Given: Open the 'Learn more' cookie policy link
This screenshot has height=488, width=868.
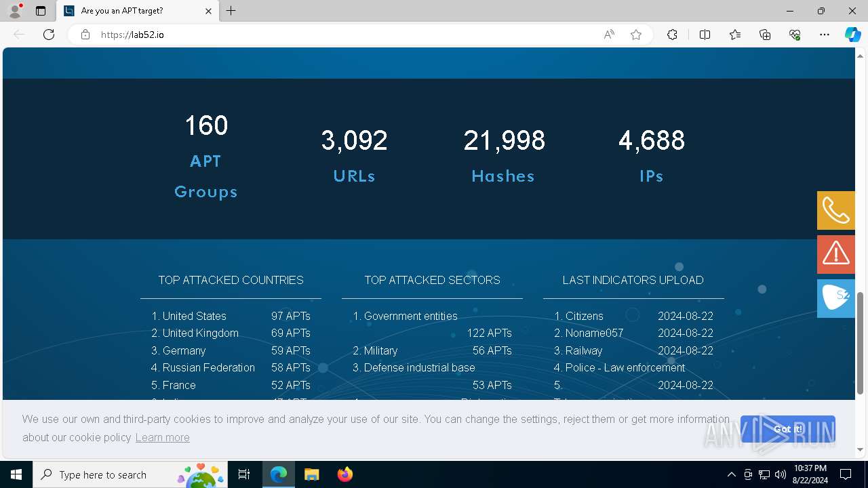Looking at the screenshot, I should click(x=163, y=437).
